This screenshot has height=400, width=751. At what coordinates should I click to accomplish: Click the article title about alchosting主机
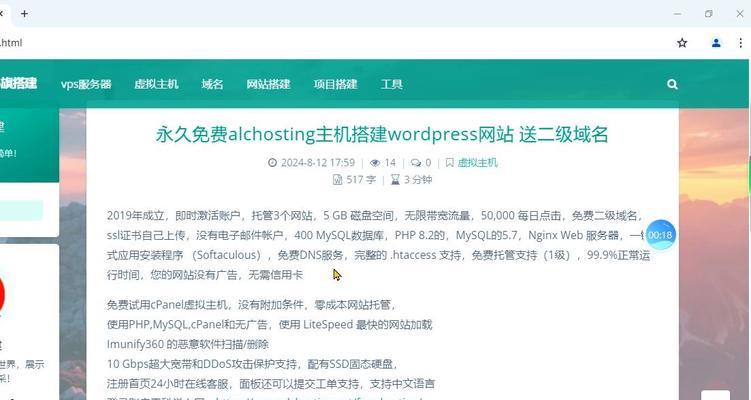382,135
